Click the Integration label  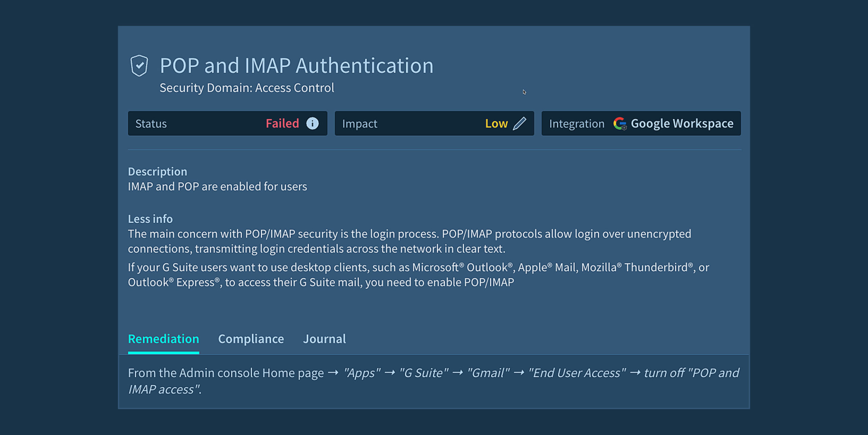point(577,124)
